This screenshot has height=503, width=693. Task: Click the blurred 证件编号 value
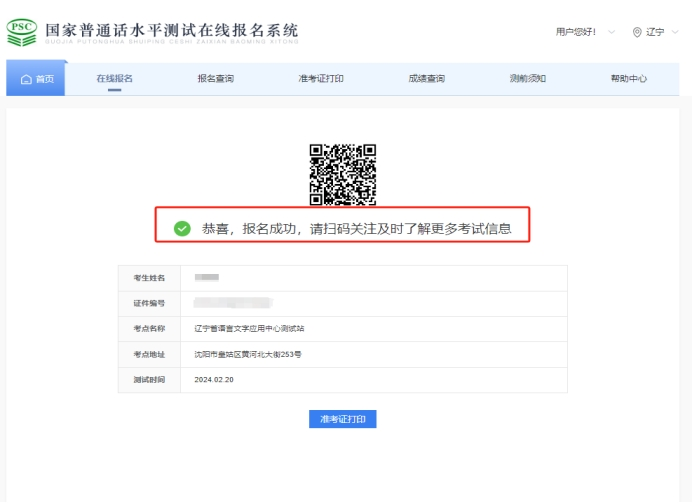pos(233,302)
